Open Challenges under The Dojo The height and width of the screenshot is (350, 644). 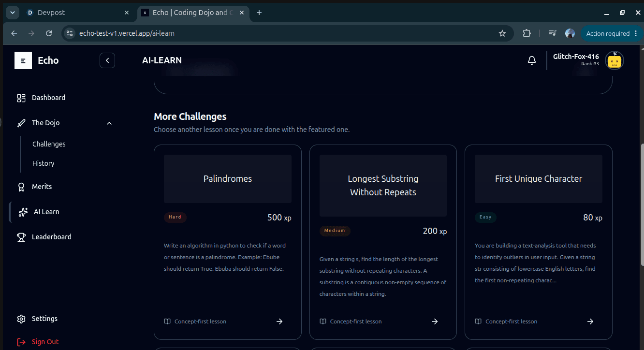click(x=49, y=144)
